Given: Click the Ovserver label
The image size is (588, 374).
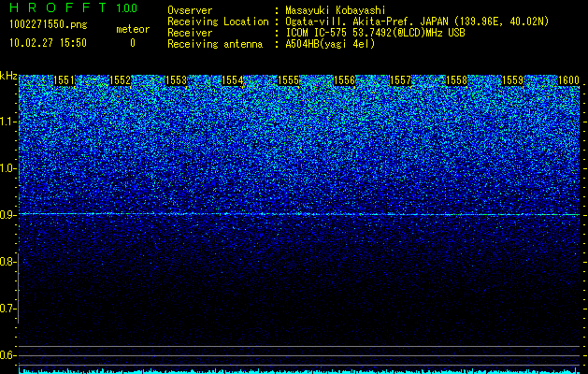Looking at the screenshot, I should [190, 10].
